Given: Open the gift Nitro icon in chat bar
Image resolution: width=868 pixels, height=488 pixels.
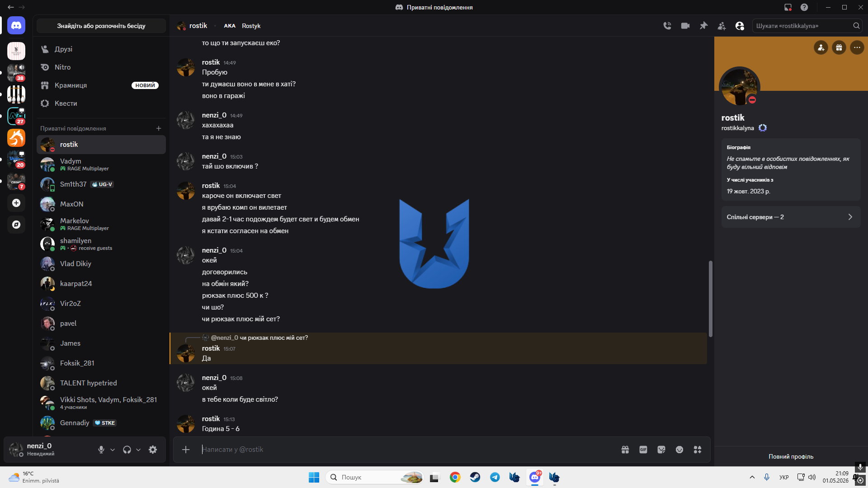Looking at the screenshot, I should (x=625, y=450).
